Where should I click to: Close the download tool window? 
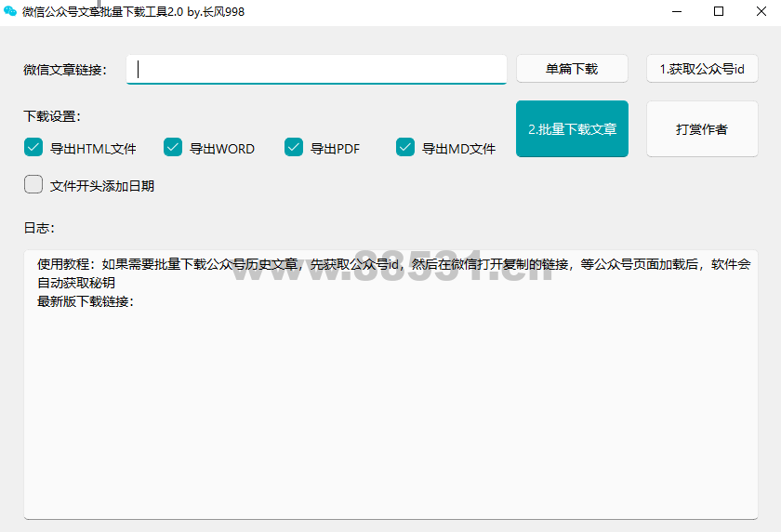(x=761, y=11)
